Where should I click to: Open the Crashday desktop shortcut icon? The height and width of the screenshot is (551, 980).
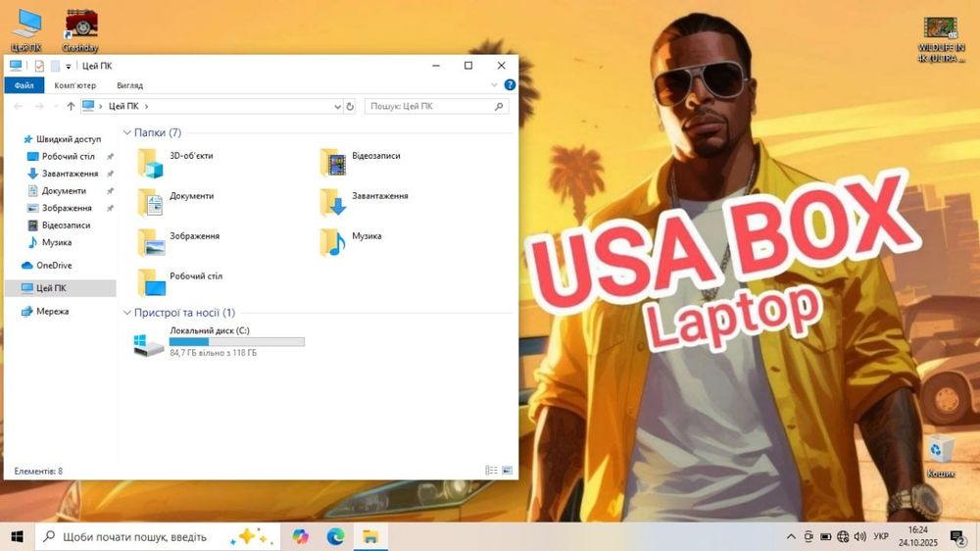point(80,30)
